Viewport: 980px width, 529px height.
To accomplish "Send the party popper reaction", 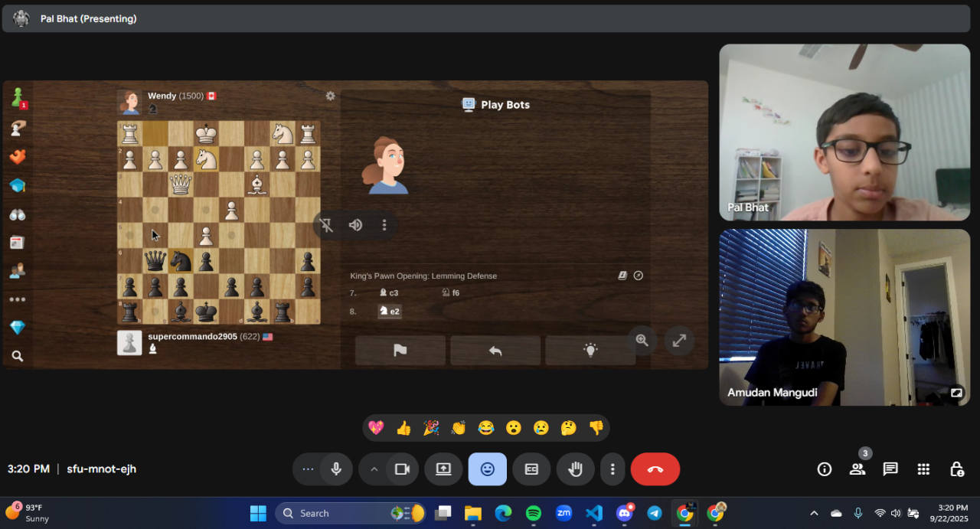I will [x=431, y=428].
